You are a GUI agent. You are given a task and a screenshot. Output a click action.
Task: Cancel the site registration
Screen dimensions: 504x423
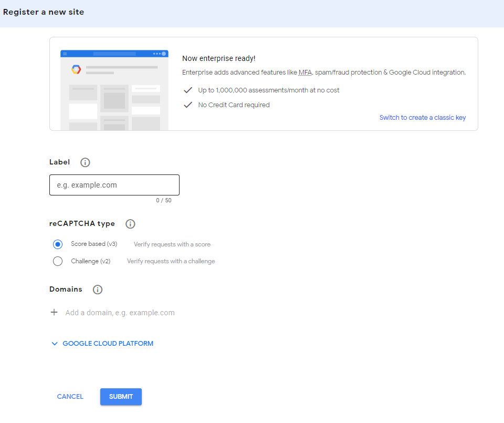coord(70,397)
